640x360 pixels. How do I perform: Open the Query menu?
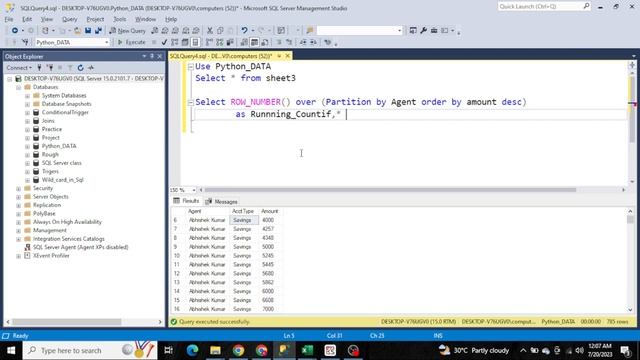69,19
